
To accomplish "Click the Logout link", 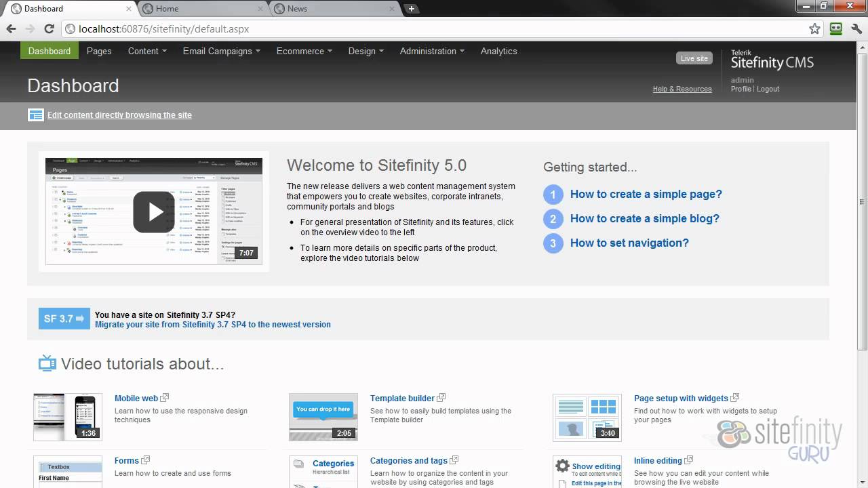I will point(768,89).
